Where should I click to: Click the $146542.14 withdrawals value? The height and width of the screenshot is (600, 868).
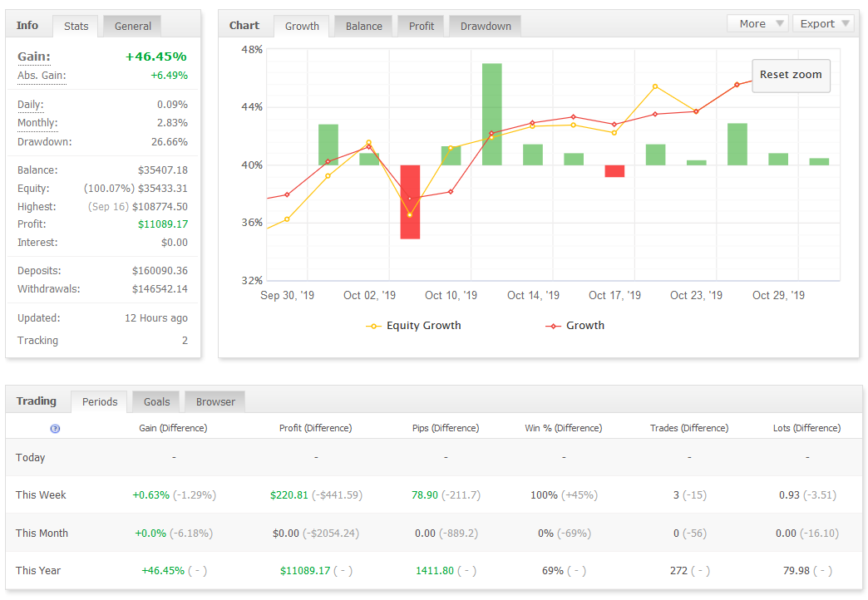160,289
